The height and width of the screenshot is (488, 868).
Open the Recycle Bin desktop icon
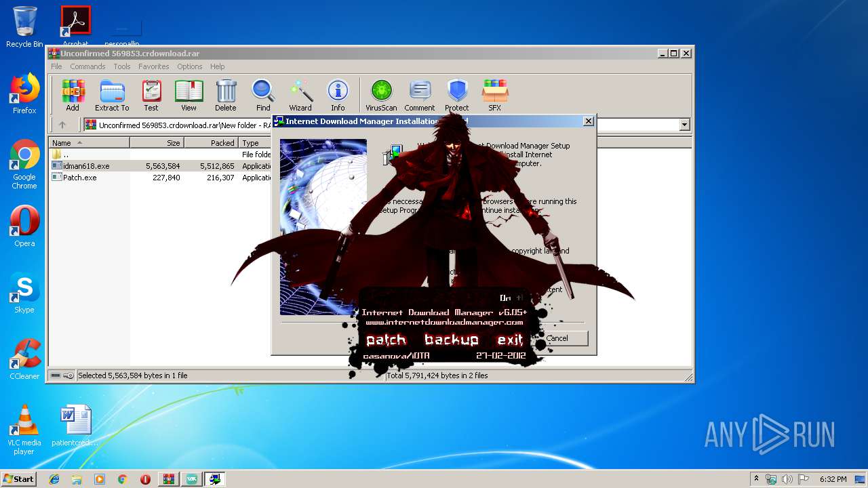click(x=24, y=27)
